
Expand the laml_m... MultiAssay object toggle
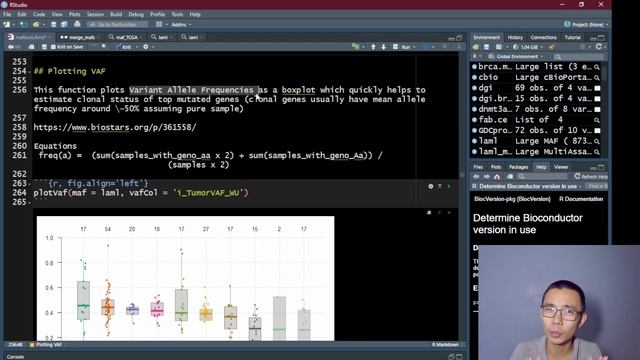point(474,151)
